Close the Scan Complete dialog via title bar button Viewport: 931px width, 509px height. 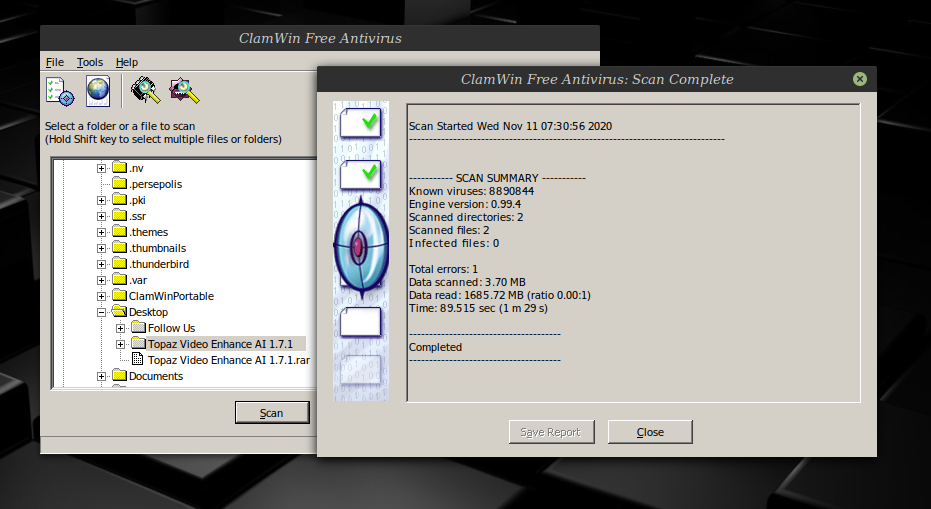(859, 79)
